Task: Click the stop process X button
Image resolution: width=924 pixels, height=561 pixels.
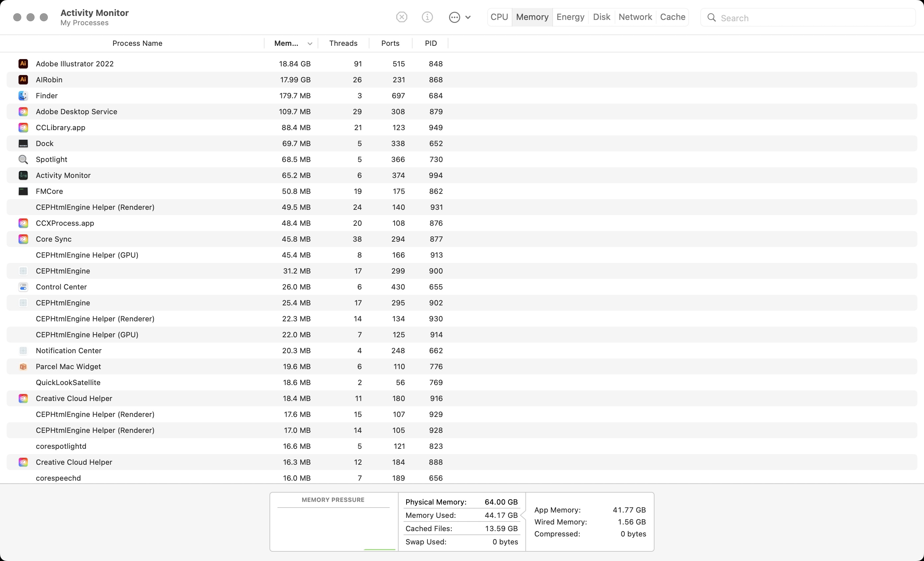Action: 401,17
